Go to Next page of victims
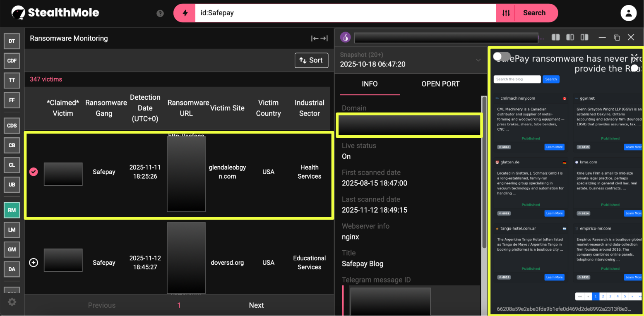The image size is (644, 316). pos(256,305)
